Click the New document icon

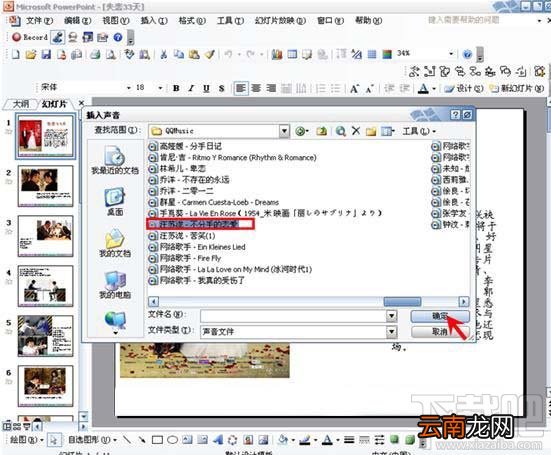pos(15,54)
